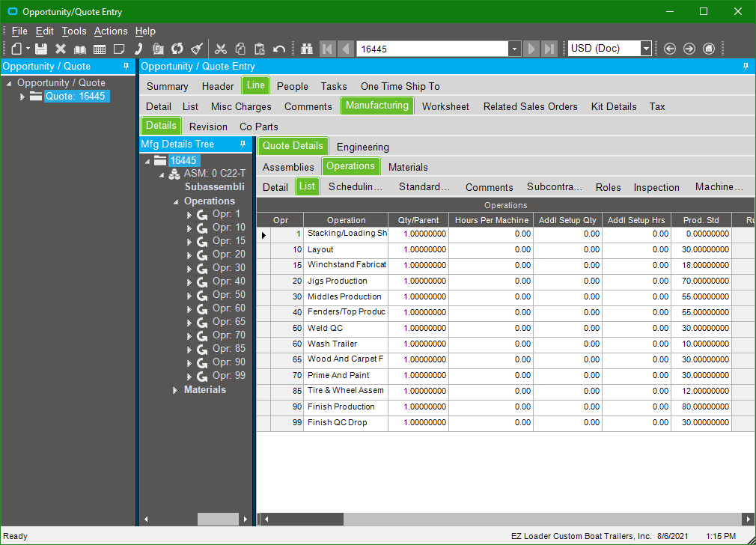Collapse the Operations tree node

[x=176, y=201]
